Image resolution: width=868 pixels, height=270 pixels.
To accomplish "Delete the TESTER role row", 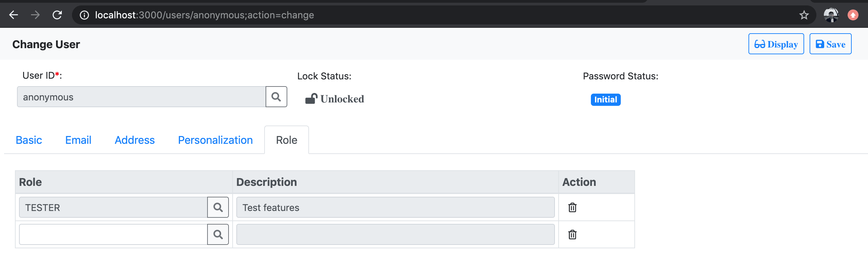I will (573, 207).
